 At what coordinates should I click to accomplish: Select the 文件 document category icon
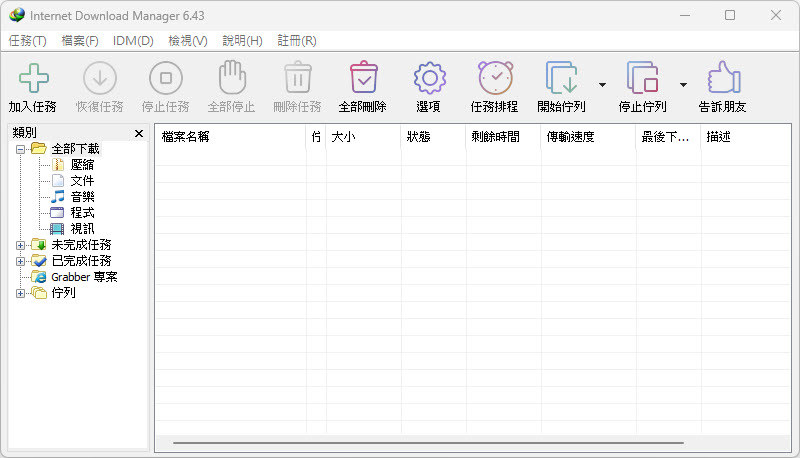click(58, 181)
